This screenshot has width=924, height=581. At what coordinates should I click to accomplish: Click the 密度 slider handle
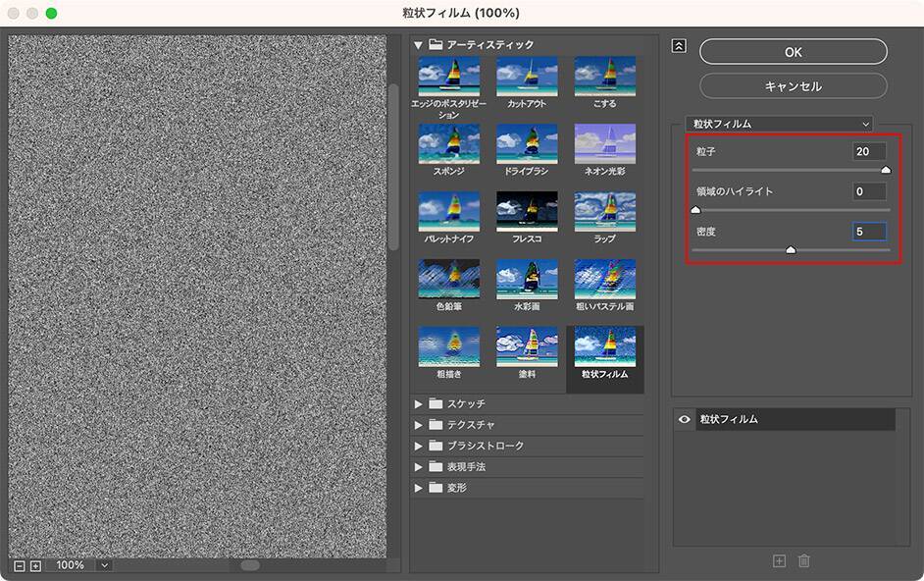tap(791, 250)
